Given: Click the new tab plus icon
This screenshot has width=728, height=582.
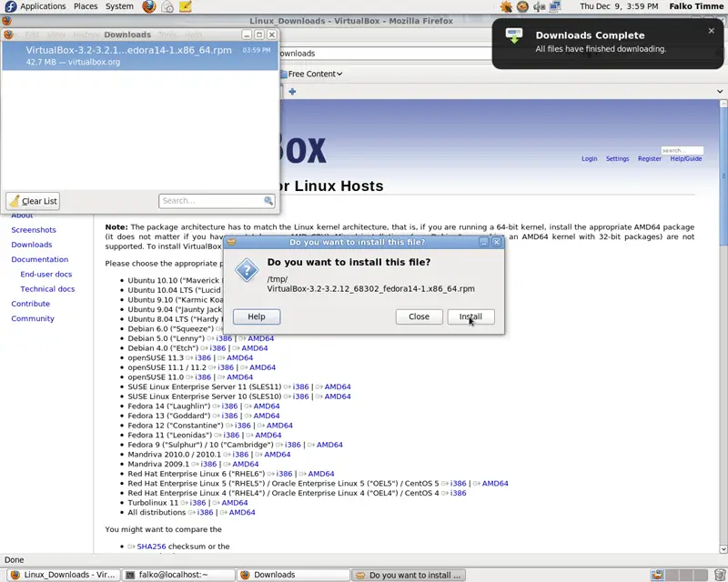Looking at the screenshot, I should (x=292, y=92).
